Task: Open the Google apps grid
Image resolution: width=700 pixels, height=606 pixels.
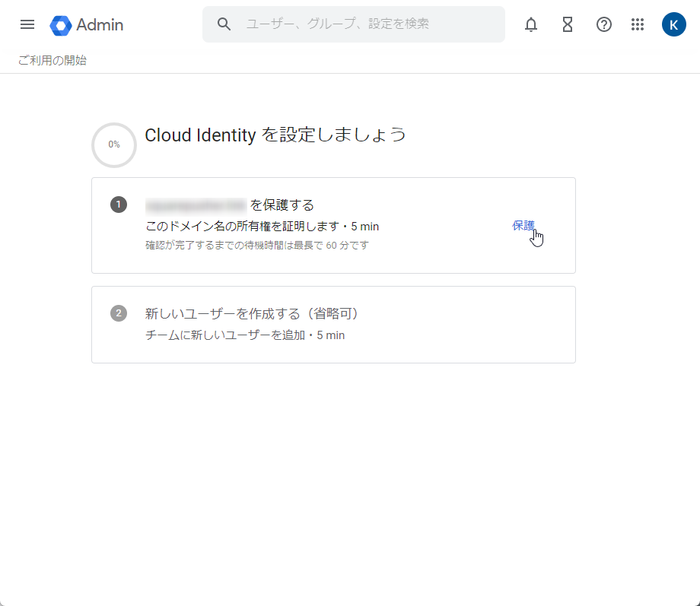Action: click(x=638, y=24)
